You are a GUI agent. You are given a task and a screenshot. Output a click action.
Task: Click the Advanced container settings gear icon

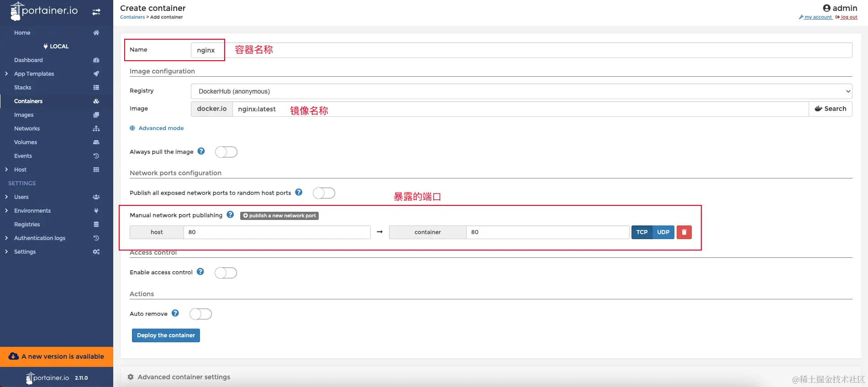click(x=131, y=377)
